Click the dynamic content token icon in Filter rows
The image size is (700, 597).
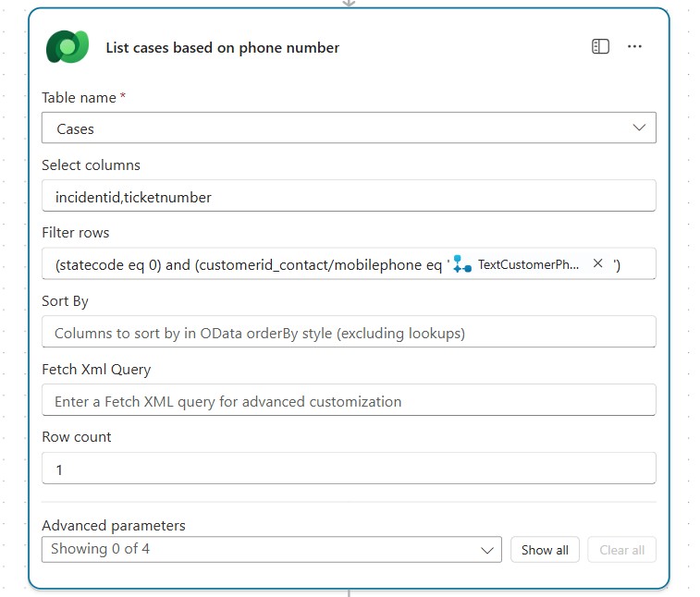(x=462, y=264)
